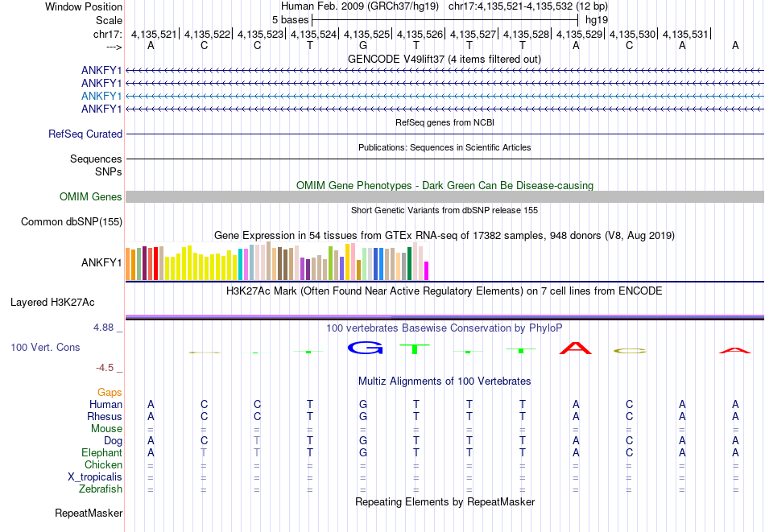Click the PhyloP Basewise Conservation title

445,328
